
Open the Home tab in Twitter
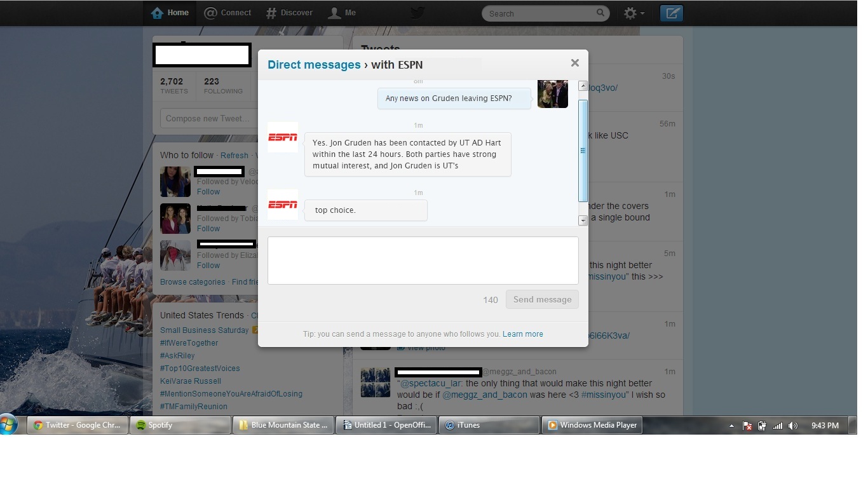coord(170,13)
